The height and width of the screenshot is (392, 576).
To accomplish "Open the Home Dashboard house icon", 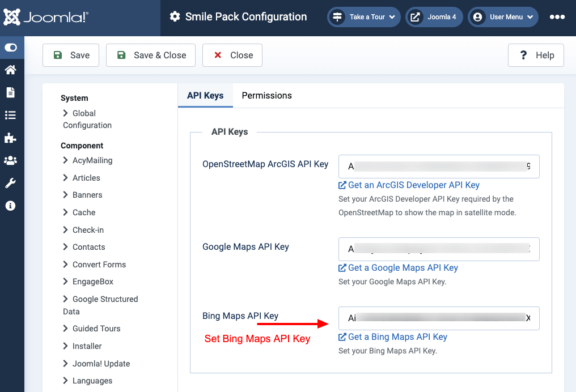I will 11,70.
